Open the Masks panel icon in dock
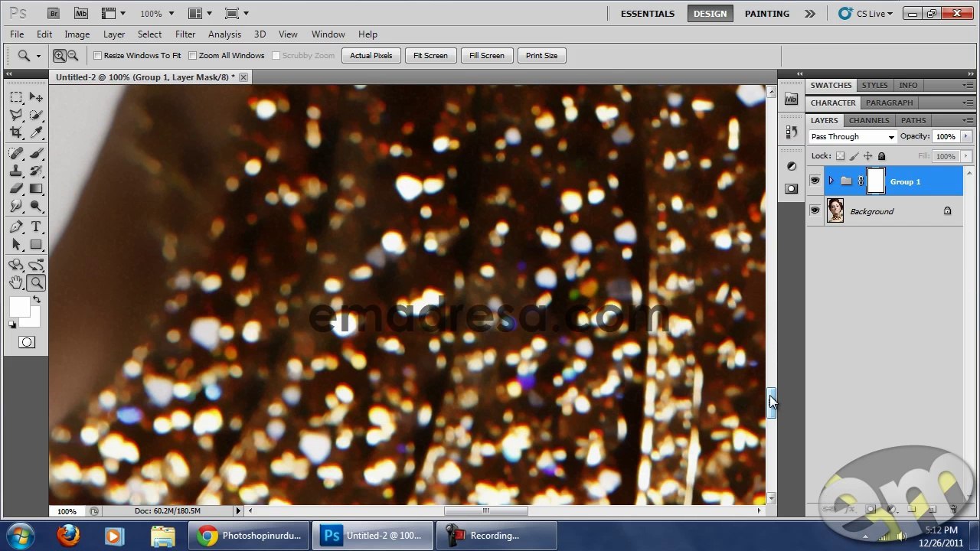Image resolution: width=980 pixels, height=551 pixels. (x=791, y=188)
